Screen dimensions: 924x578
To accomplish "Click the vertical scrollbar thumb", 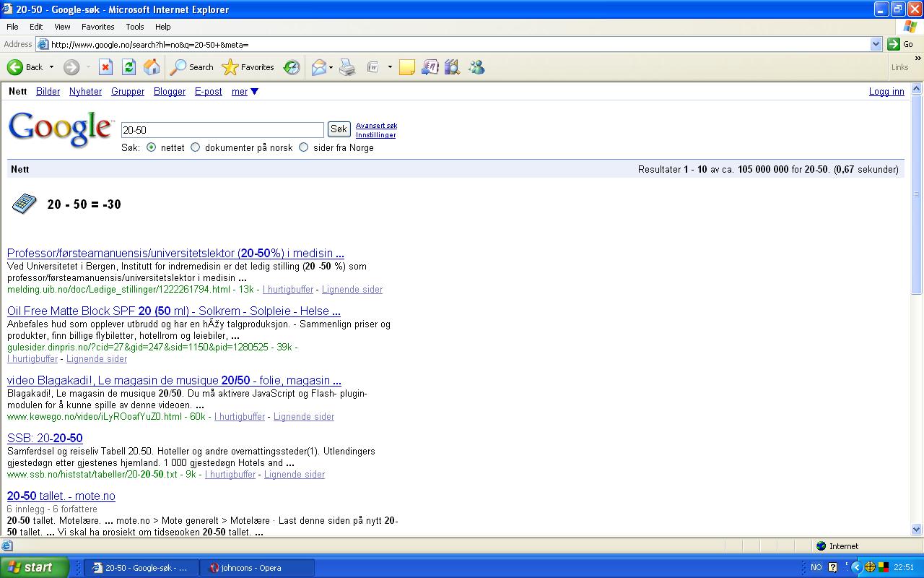I will point(917,194).
